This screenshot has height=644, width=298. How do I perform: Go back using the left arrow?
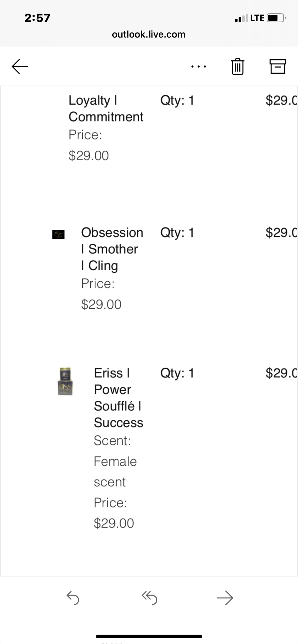tap(20, 66)
